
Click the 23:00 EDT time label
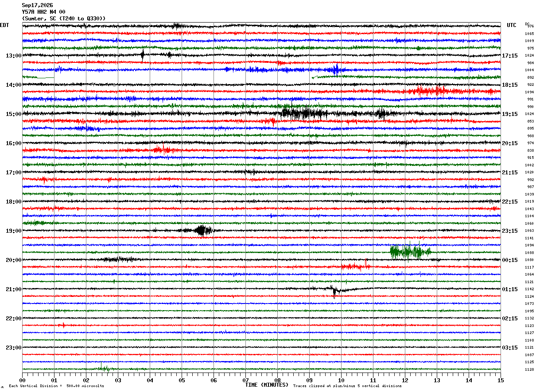[x=13, y=348]
